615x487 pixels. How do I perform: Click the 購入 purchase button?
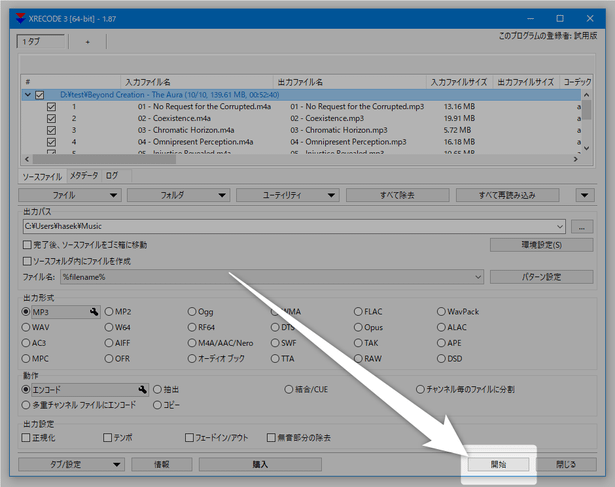click(260, 465)
